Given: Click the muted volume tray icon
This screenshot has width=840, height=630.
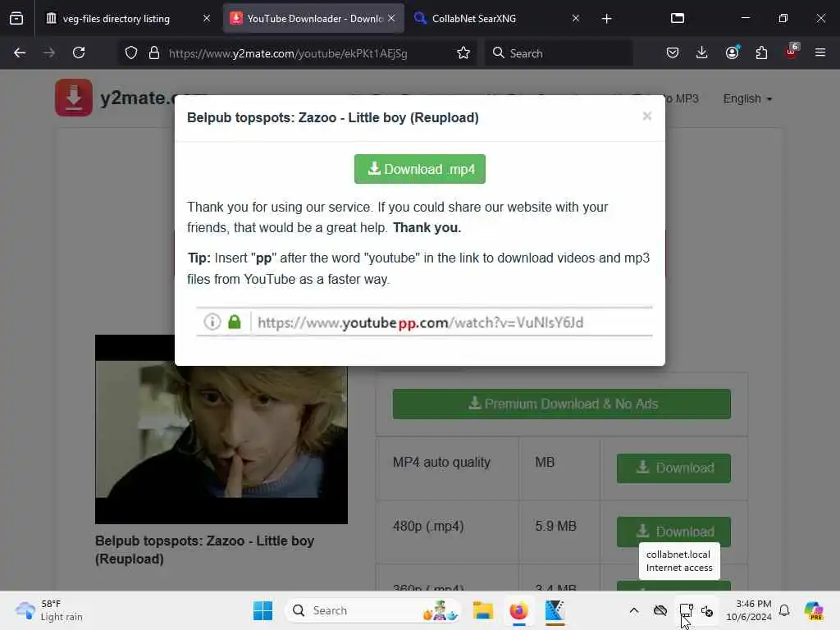Looking at the screenshot, I should pos(707,610).
